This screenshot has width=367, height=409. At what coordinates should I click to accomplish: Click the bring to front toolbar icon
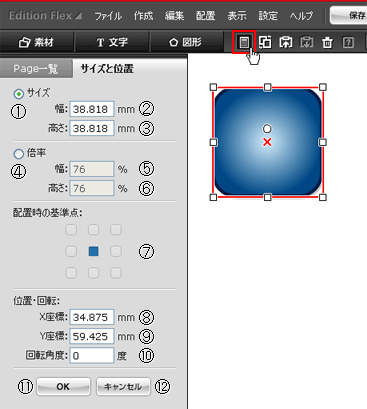coord(286,42)
